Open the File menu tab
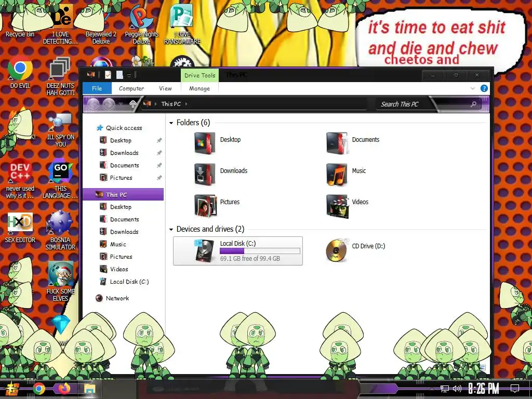 point(97,88)
